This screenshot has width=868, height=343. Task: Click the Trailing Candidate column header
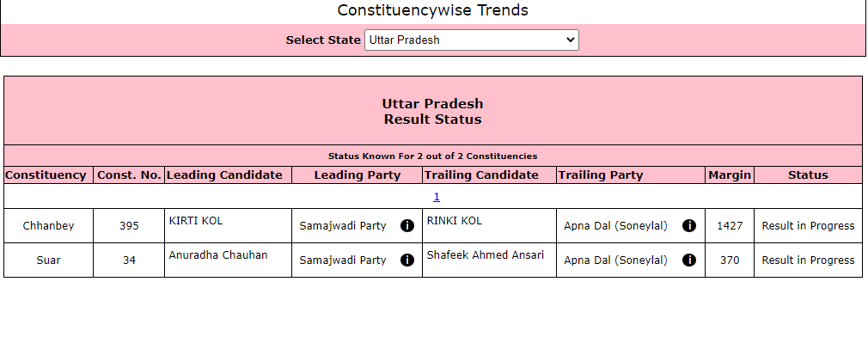[481, 175]
